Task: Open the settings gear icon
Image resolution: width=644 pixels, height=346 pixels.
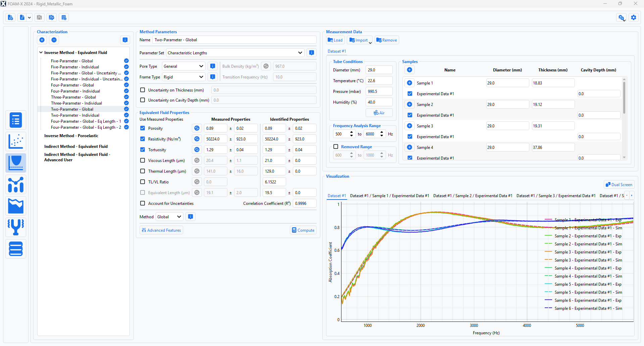Action: pyautogui.click(x=634, y=17)
